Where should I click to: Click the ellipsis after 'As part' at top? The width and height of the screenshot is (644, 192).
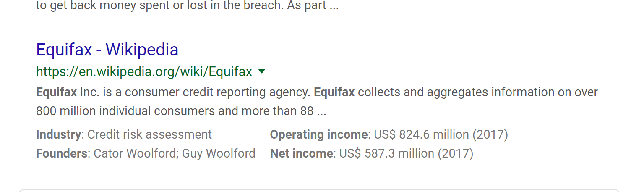click(334, 7)
